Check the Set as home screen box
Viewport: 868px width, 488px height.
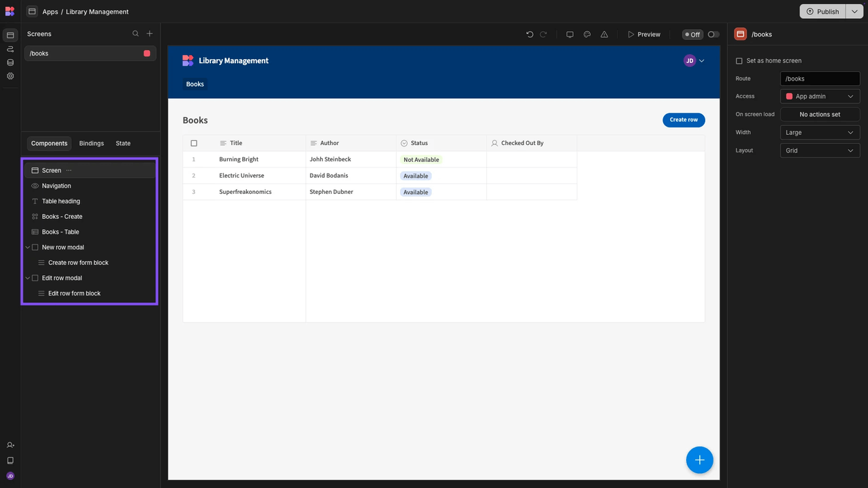click(739, 61)
